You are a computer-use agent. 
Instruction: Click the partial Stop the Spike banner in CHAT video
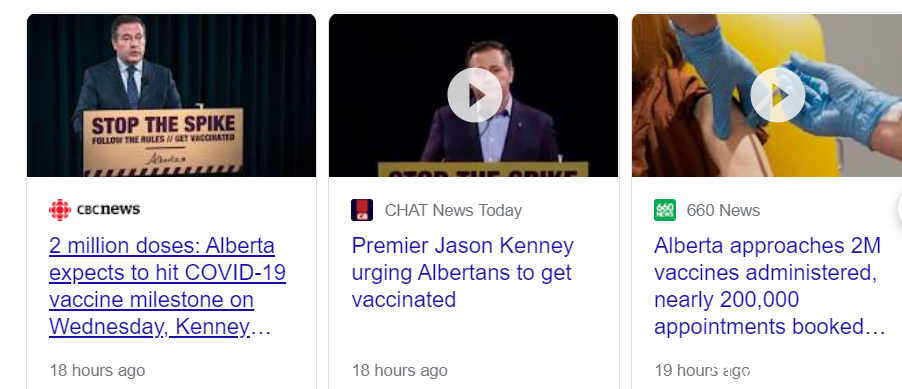pyautogui.click(x=483, y=169)
